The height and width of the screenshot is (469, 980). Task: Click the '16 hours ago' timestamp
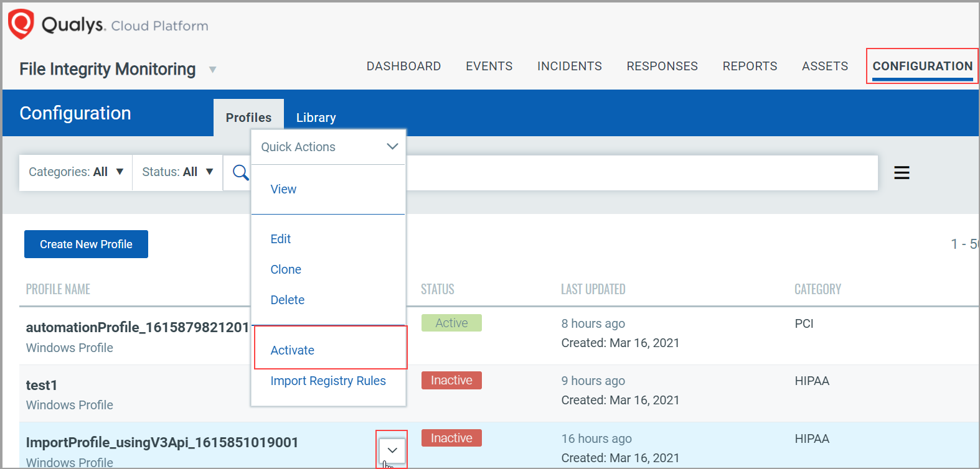tap(596, 439)
